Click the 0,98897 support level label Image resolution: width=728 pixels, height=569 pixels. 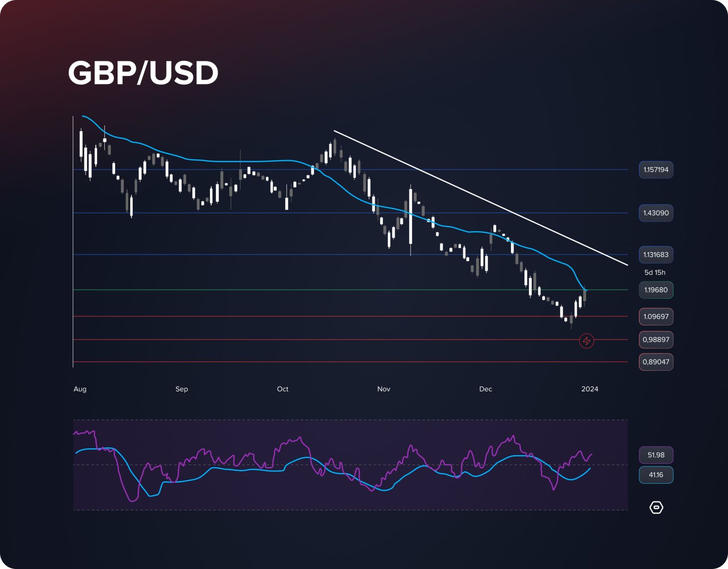pyautogui.click(x=655, y=340)
